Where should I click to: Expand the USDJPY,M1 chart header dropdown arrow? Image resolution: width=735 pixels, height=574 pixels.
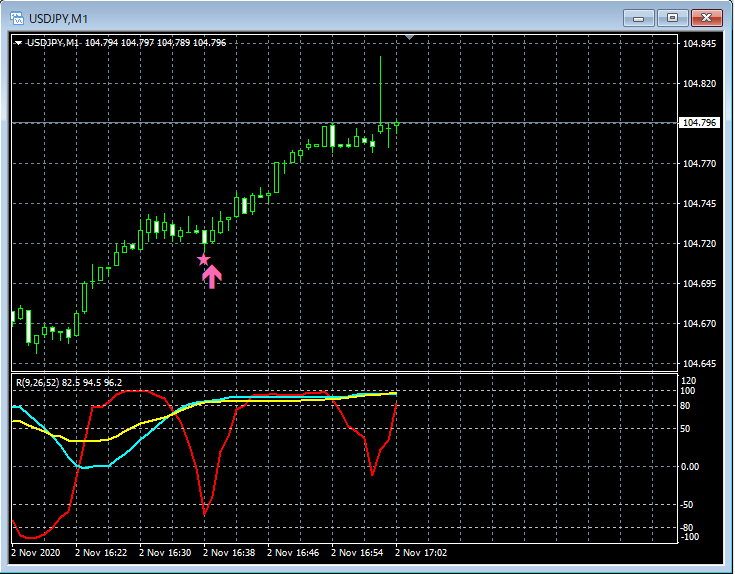(x=18, y=43)
